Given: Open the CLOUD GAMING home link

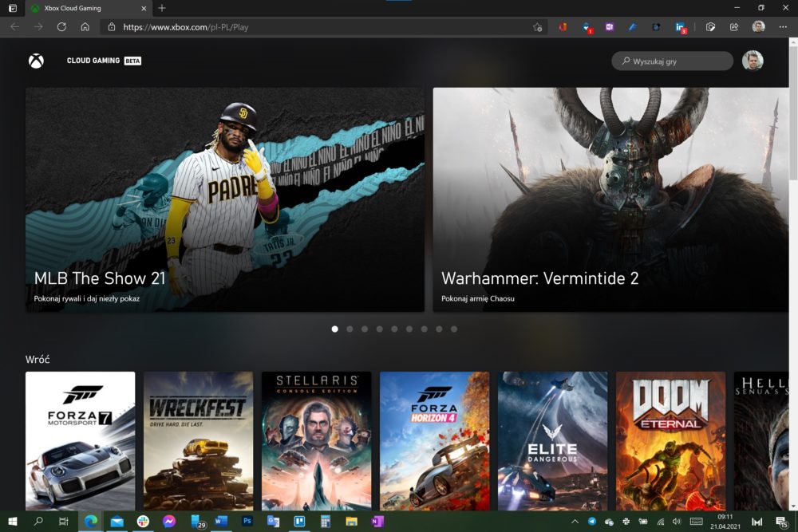Looking at the screenshot, I should 104,61.
